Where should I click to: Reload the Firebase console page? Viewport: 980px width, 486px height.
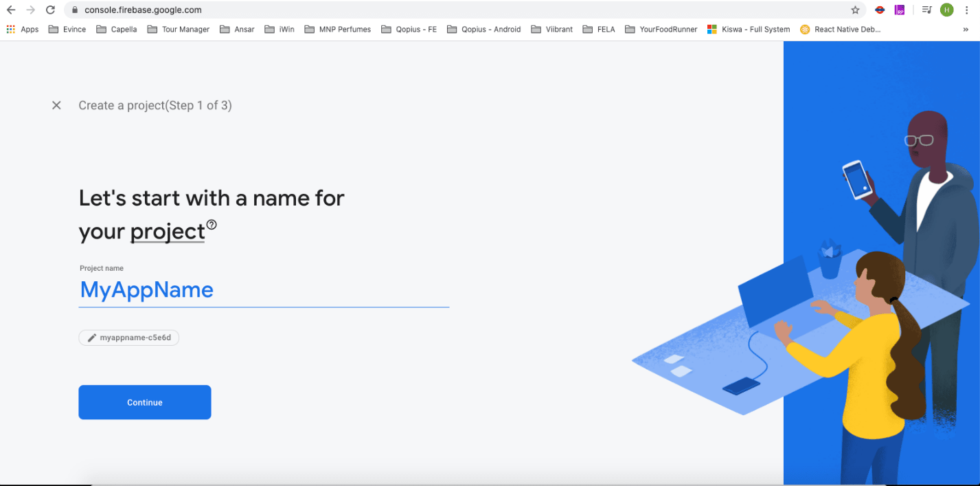[x=50, y=10]
